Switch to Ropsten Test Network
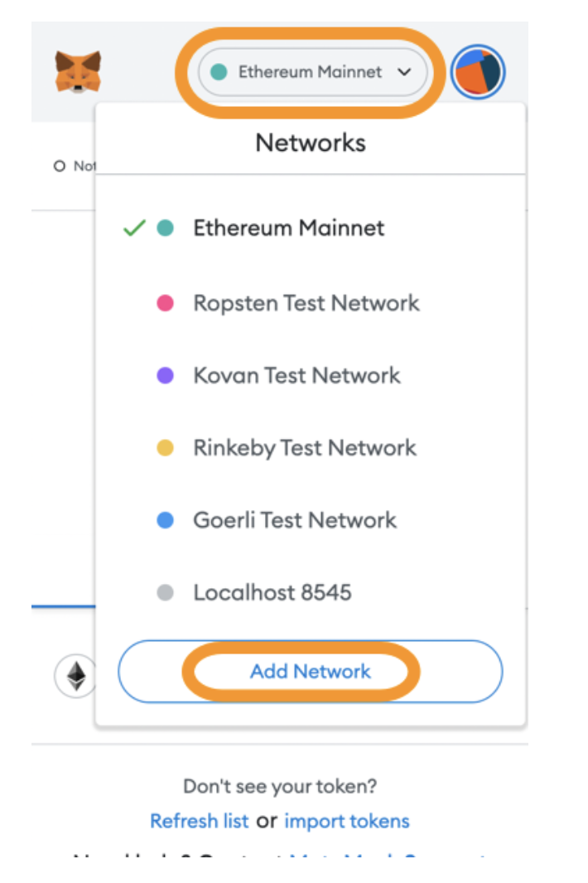 (311, 303)
